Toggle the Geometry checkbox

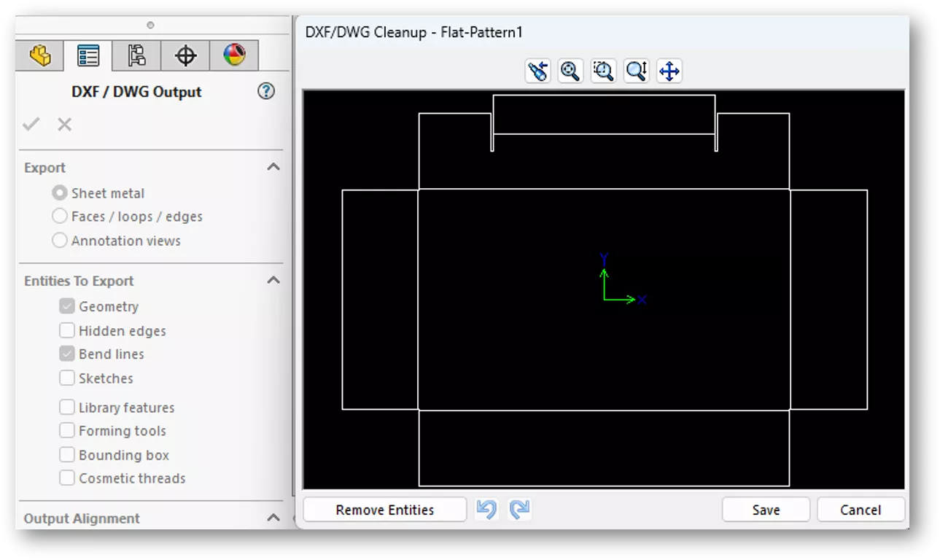[67, 306]
